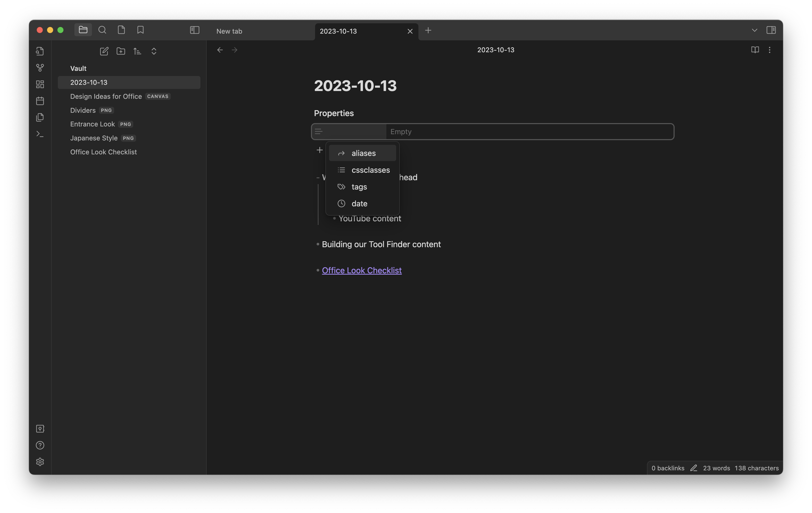The image size is (812, 513).
Task: Toggle the right sidebar
Action: click(x=771, y=30)
